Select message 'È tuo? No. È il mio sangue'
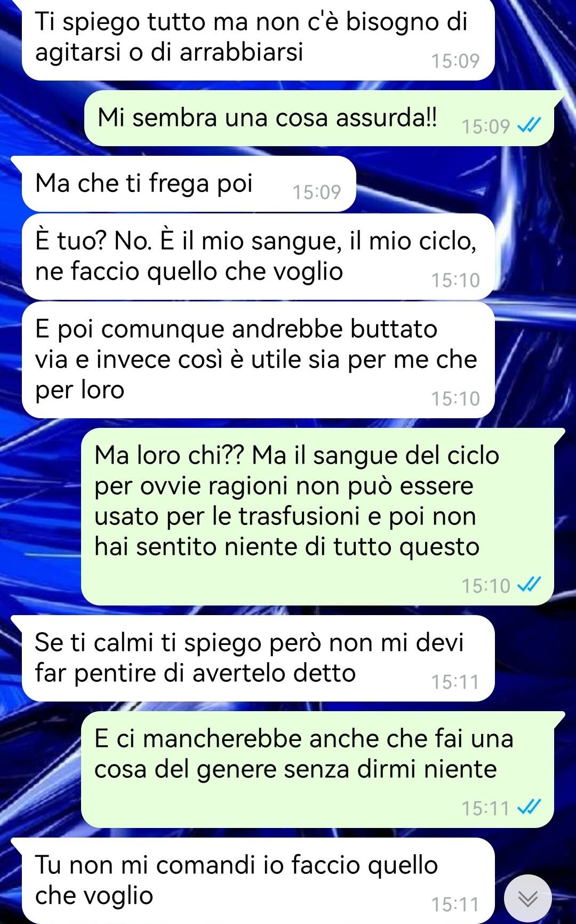Image resolution: width=576 pixels, height=924 pixels. [x=258, y=257]
